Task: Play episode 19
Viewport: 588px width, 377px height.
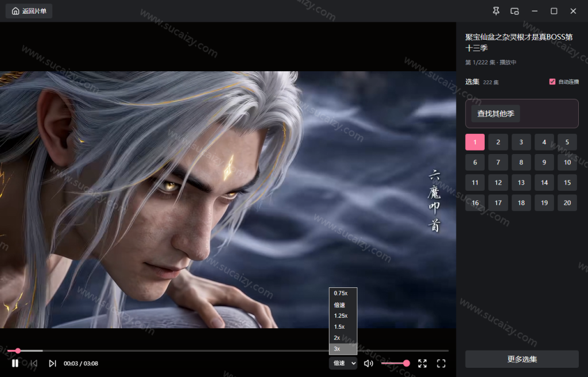Action: coord(544,203)
